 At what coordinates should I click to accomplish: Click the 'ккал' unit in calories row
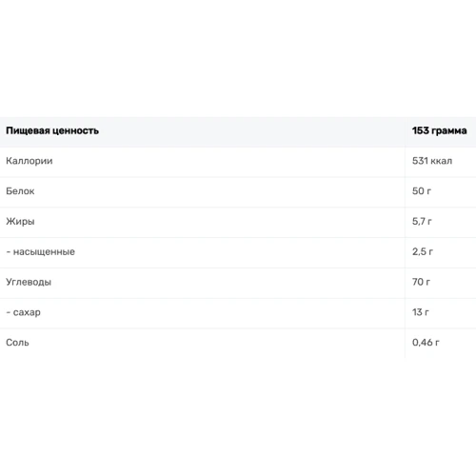442,161
